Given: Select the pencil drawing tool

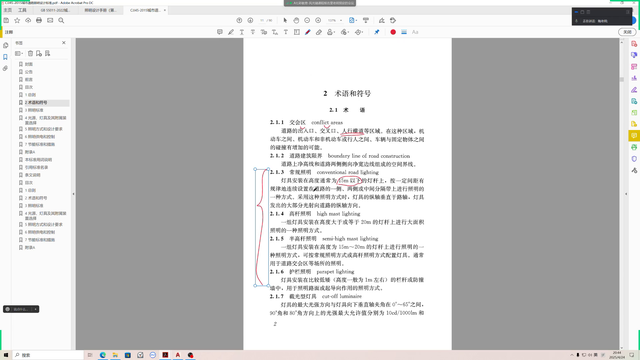Looking at the screenshot, I should pyautogui.click(x=308, y=32).
